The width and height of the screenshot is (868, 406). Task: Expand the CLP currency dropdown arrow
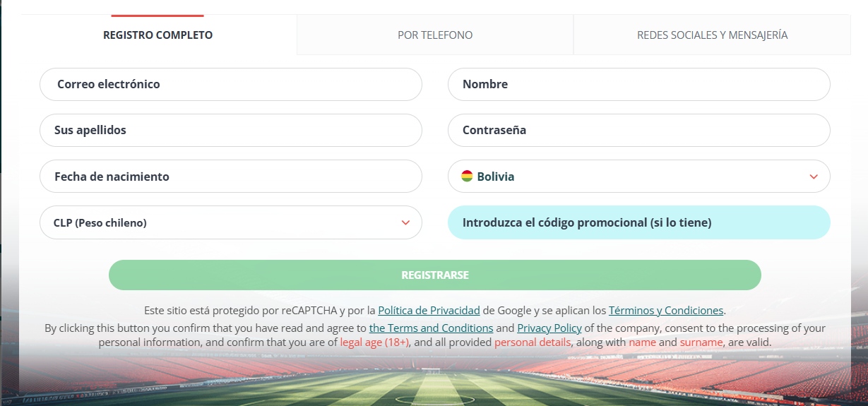click(x=405, y=222)
